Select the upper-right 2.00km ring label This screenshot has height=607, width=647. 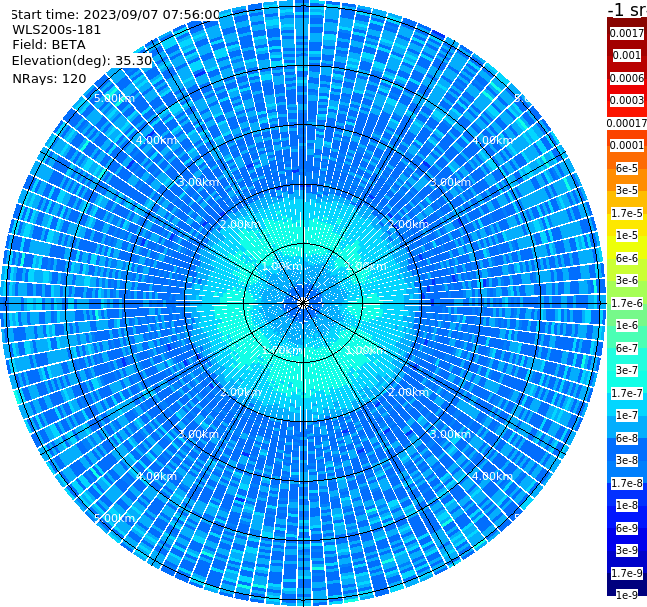coord(408,224)
